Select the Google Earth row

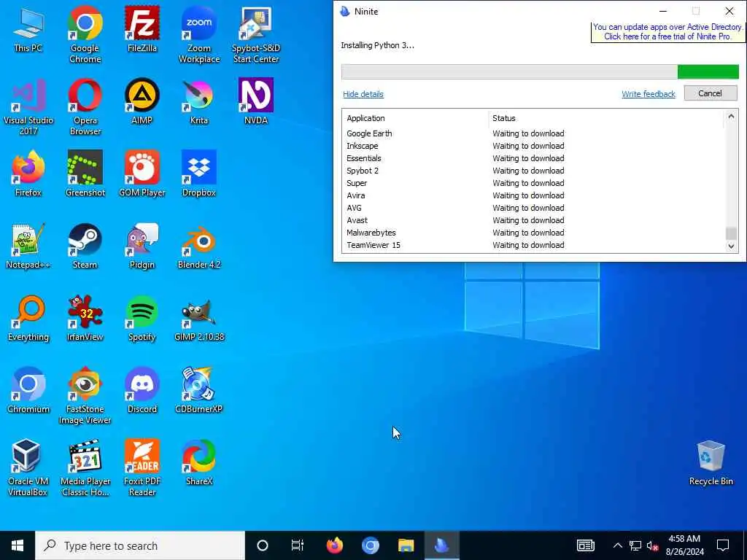point(533,133)
